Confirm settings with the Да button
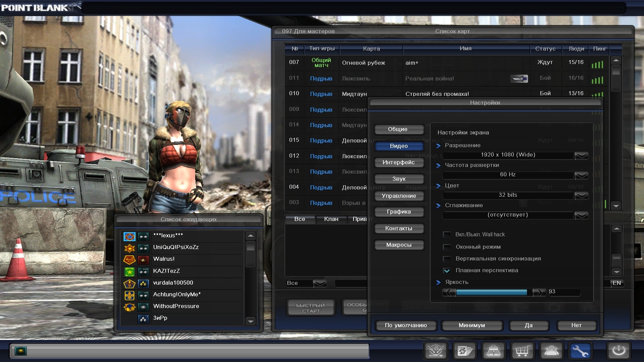This screenshot has width=644, height=362. click(529, 325)
